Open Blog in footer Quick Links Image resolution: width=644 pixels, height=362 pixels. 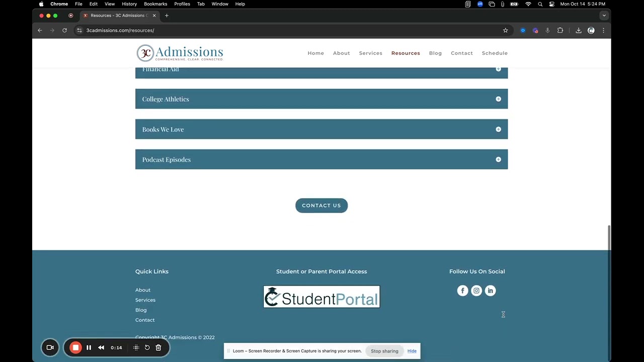[x=141, y=310]
